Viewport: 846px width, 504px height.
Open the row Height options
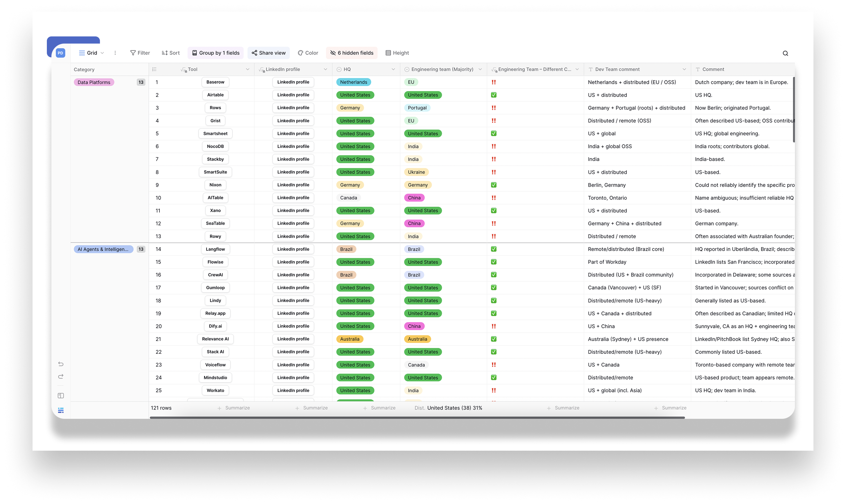[397, 53]
